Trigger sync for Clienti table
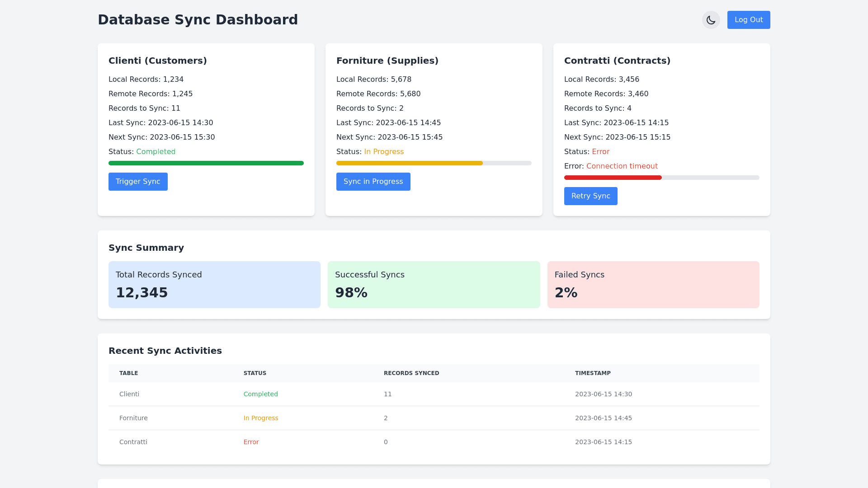868x488 pixels. click(x=138, y=182)
